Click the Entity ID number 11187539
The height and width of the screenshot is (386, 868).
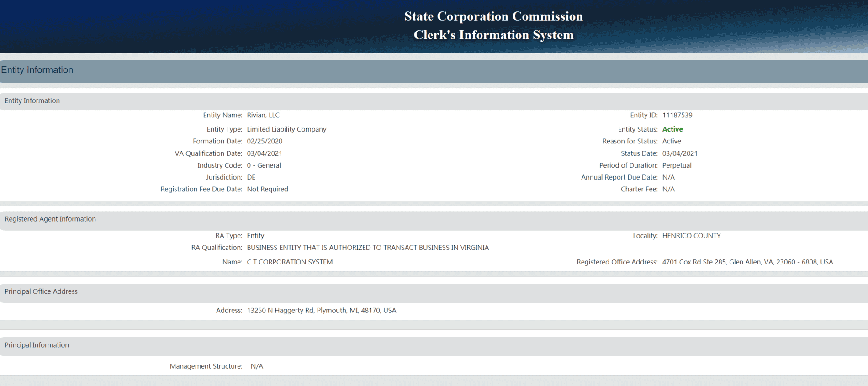tap(677, 115)
